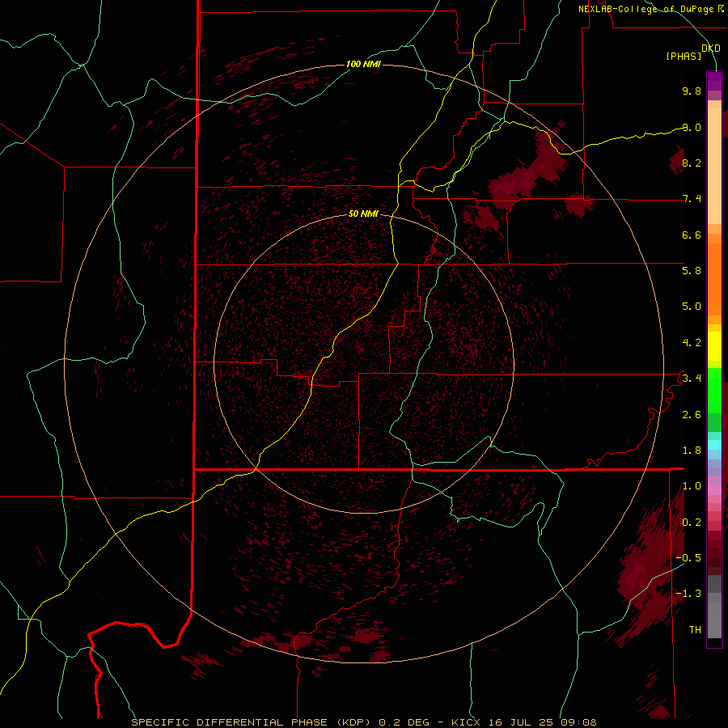Click the yellow segment of the color scale

point(714,346)
